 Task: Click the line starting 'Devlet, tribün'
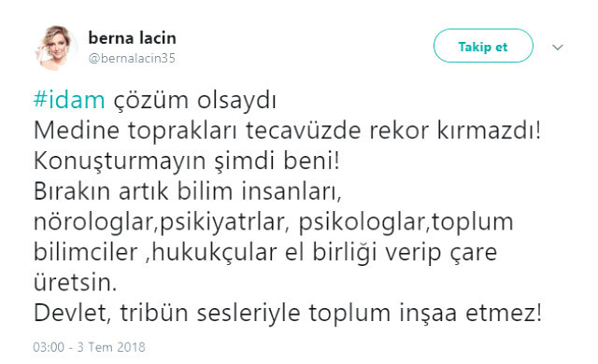[288, 314]
